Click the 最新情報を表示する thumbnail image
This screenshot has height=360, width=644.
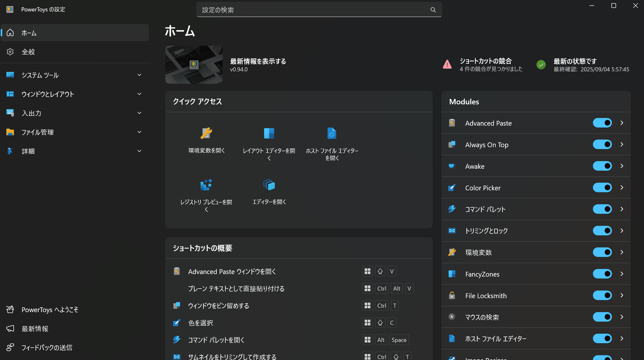(x=194, y=65)
